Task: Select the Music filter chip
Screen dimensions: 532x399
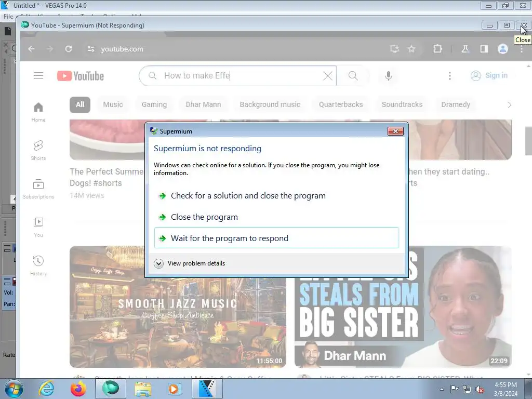Action: click(x=113, y=104)
